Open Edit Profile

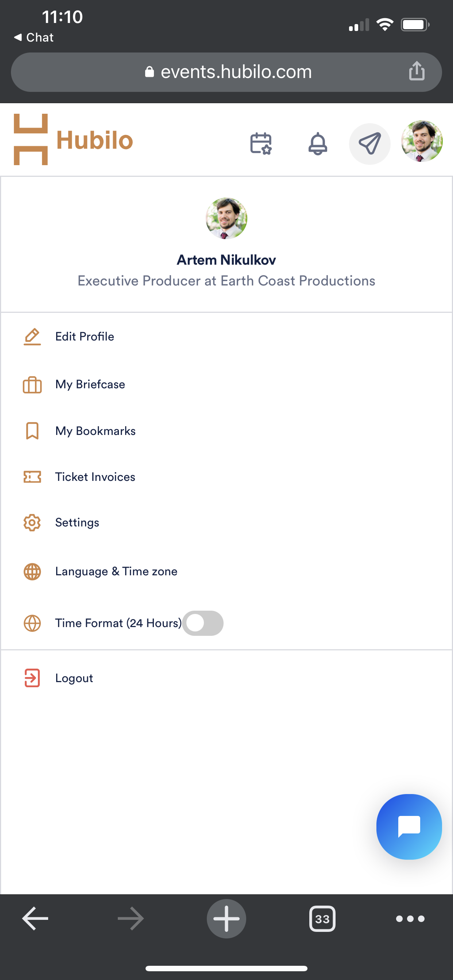click(85, 336)
